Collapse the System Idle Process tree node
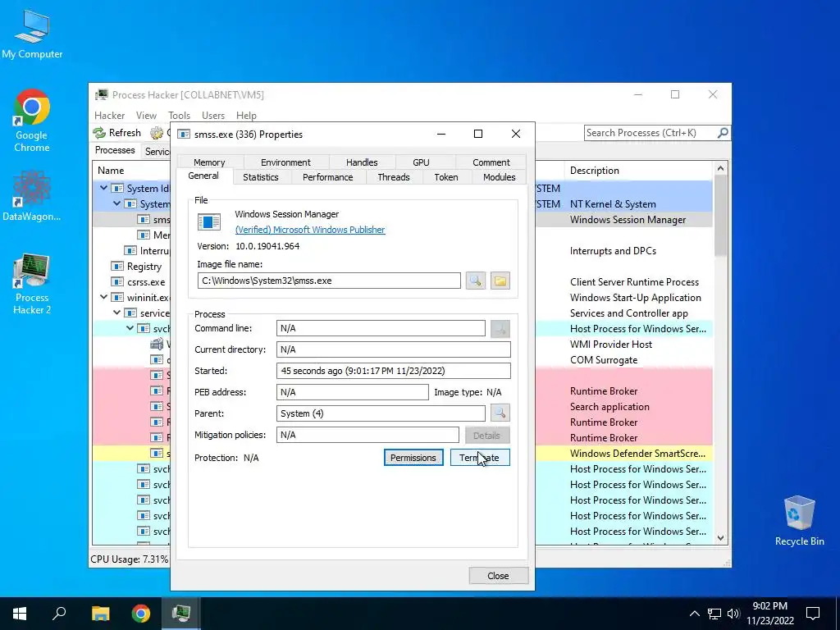The width and height of the screenshot is (840, 630). click(x=104, y=188)
